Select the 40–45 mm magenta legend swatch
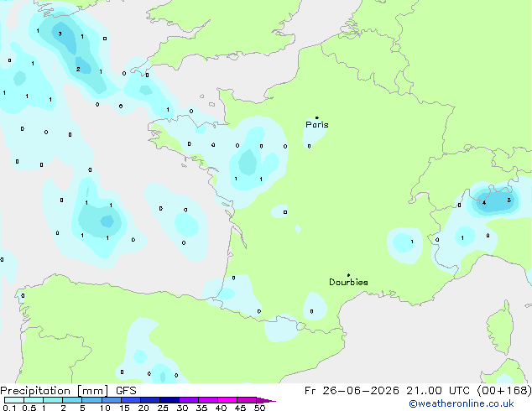 point(227,400)
